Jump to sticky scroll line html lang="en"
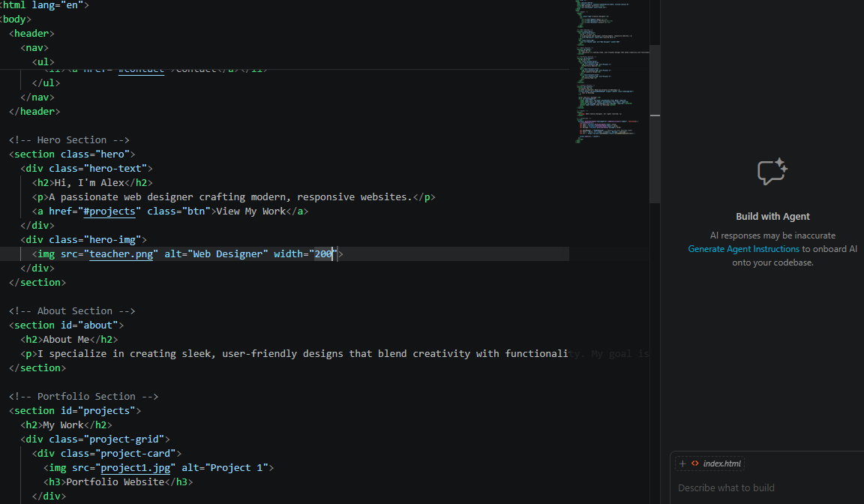 pos(45,5)
